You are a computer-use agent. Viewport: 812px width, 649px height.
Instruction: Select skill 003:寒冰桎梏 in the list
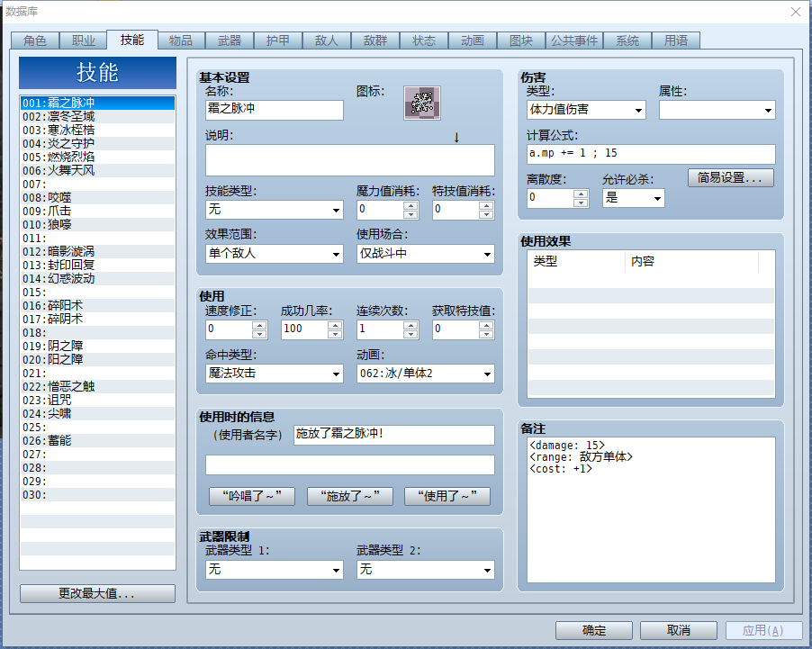[97, 130]
